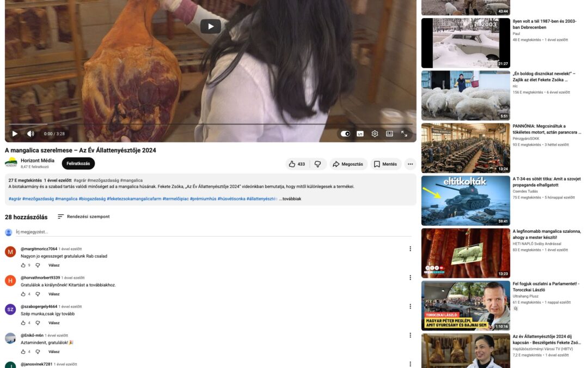The height and width of the screenshot is (368, 588).
Task: Click the large play button overlay on video
Action: [210, 26]
